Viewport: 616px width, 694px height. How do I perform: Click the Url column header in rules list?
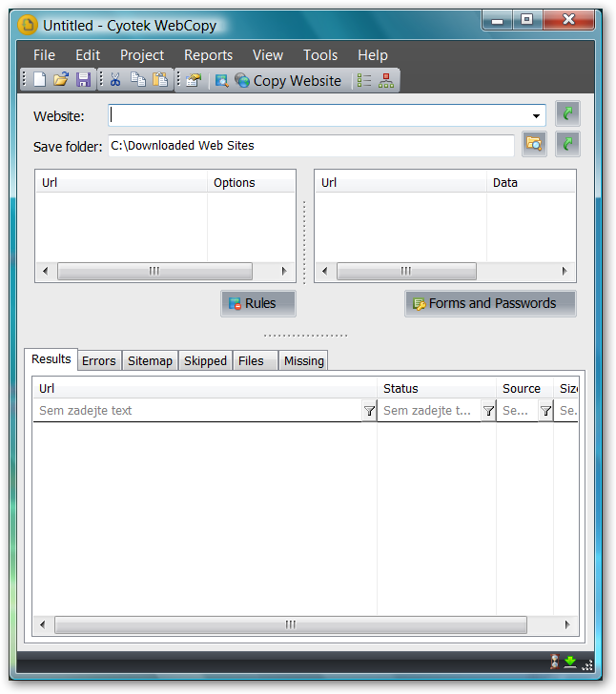pos(121,182)
